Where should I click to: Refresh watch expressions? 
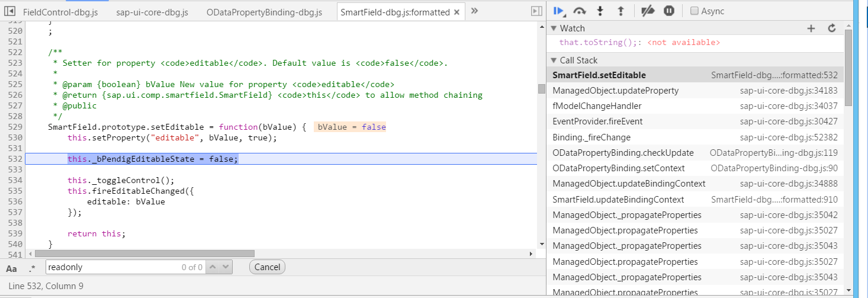pos(831,28)
